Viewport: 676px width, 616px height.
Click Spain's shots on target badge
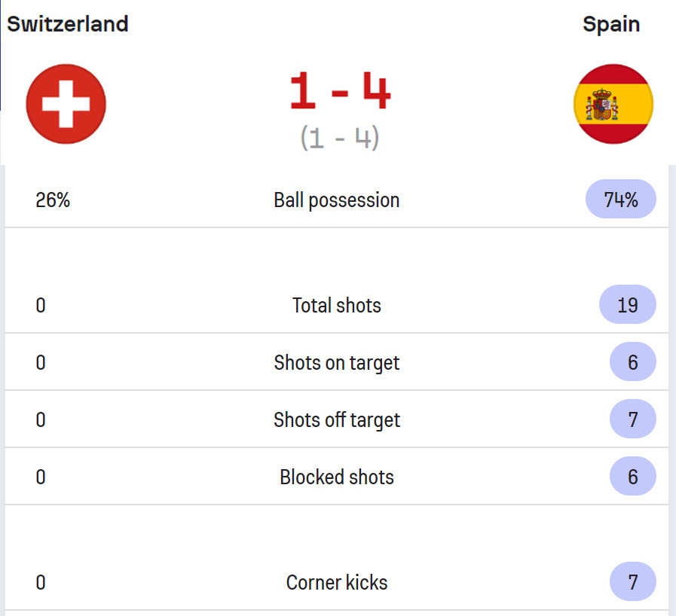pyautogui.click(x=632, y=362)
